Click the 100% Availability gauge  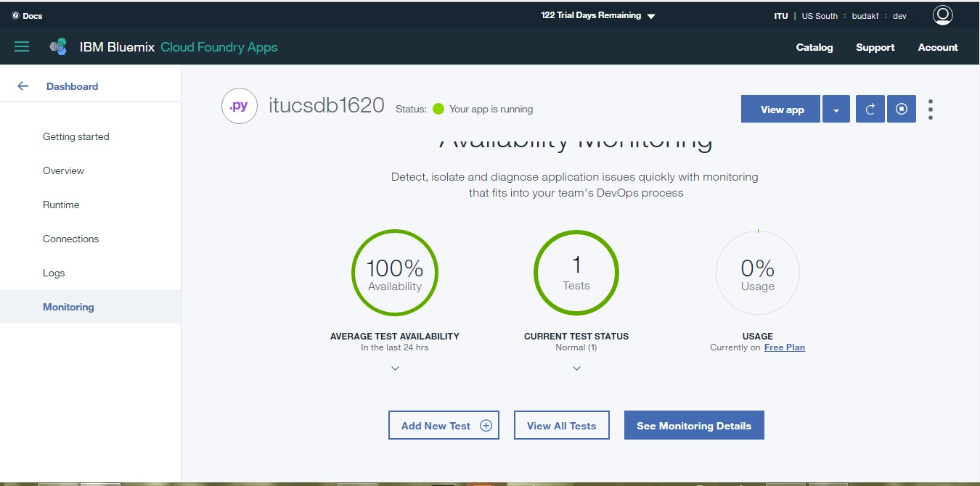click(395, 273)
